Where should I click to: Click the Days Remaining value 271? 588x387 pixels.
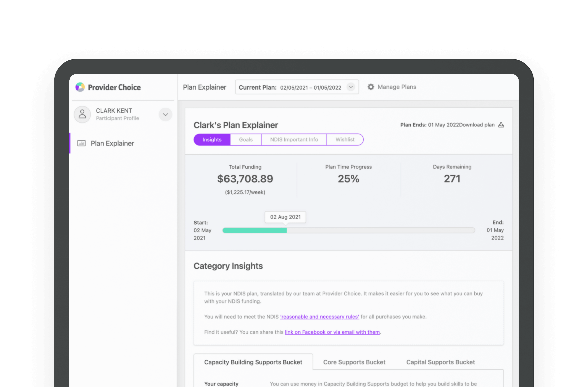point(452,179)
